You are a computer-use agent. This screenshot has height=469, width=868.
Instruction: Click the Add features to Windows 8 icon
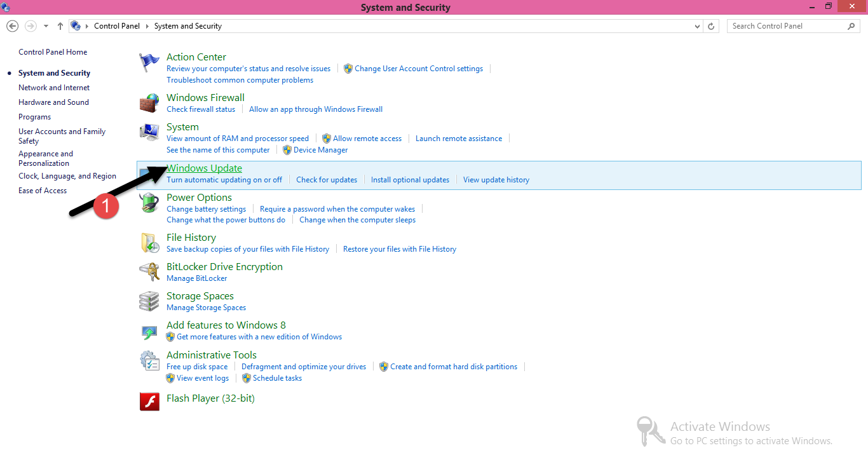pos(149,331)
